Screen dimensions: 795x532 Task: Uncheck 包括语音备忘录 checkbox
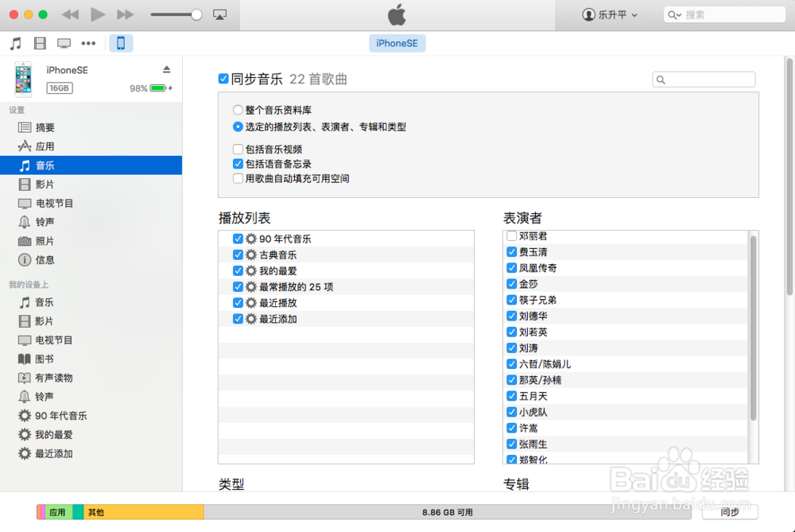pyautogui.click(x=237, y=164)
